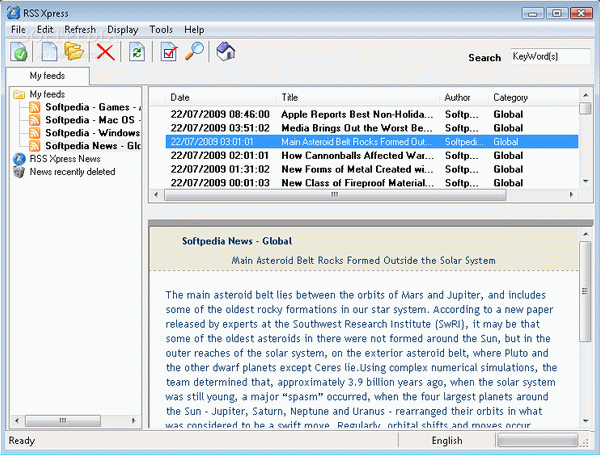Select article New Class of Fireproof Material
Viewport: 600px width, 455px height.
(x=357, y=183)
